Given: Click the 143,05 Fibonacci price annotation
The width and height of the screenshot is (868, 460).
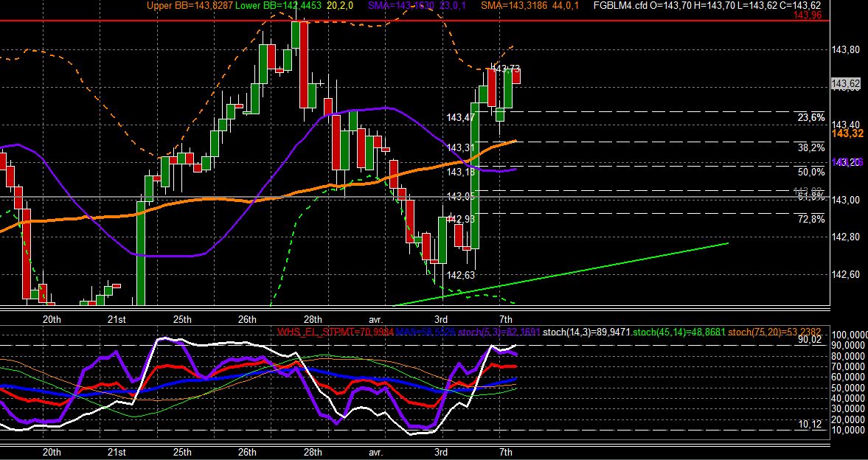Looking at the screenshot, I should 461,197.
